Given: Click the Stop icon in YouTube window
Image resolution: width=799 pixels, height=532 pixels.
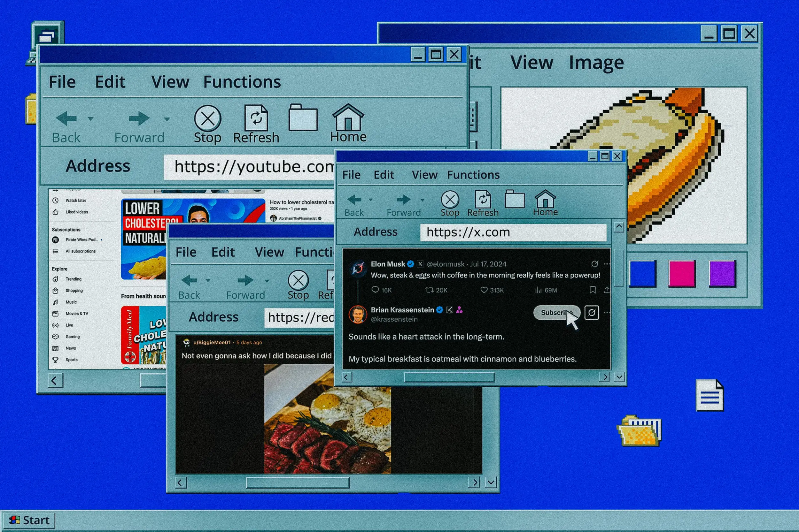Looking at the screenshot, I should (207, 119).
